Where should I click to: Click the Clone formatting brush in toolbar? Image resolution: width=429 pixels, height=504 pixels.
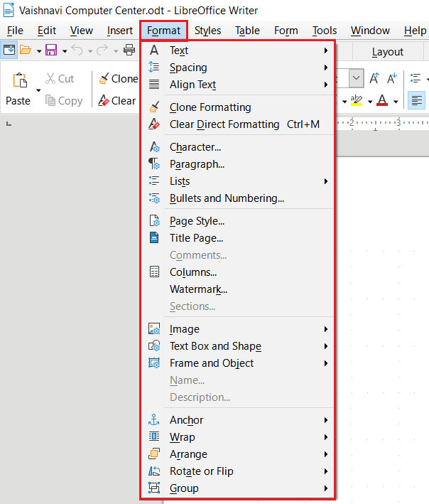pos(119,78)
